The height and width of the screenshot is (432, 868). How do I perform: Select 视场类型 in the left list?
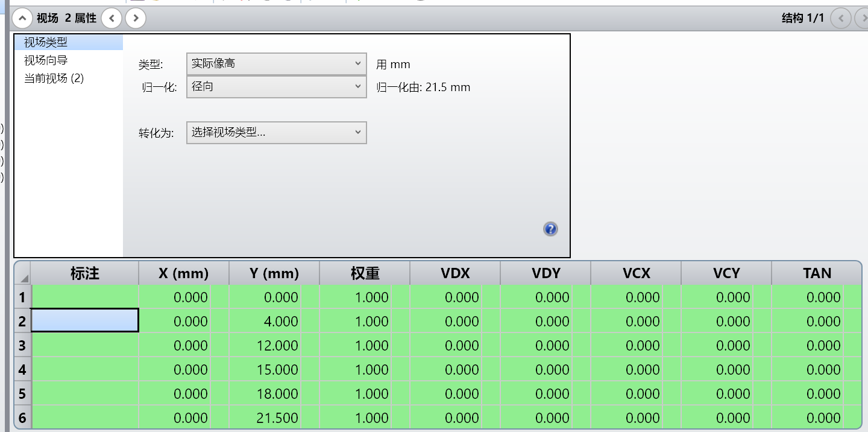[46, 42]
